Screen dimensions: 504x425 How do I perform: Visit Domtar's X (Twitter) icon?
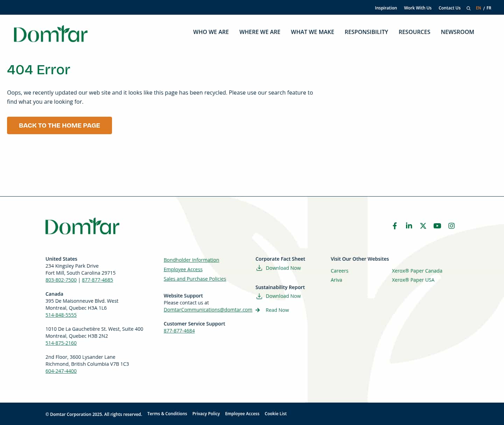pos(423,226)
